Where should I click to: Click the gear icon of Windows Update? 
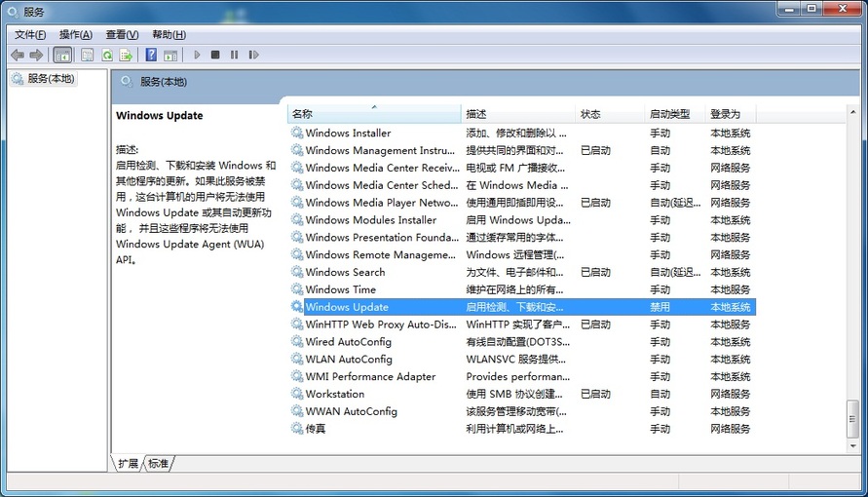[297, 307]
